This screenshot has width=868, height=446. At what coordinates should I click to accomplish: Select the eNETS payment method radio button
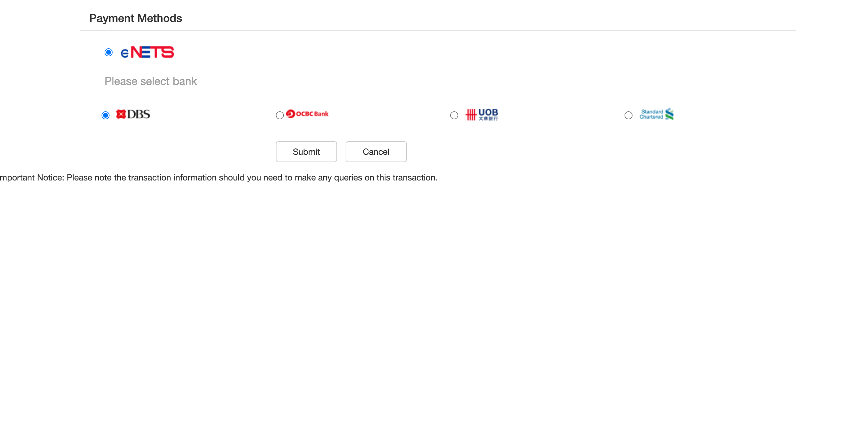109,52
